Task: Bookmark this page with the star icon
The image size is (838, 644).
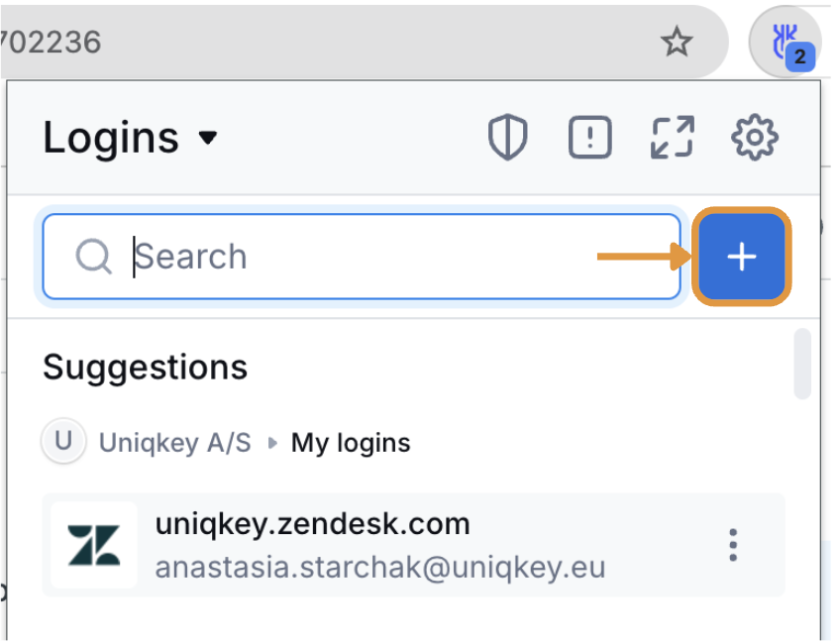Action: (677, 42)
